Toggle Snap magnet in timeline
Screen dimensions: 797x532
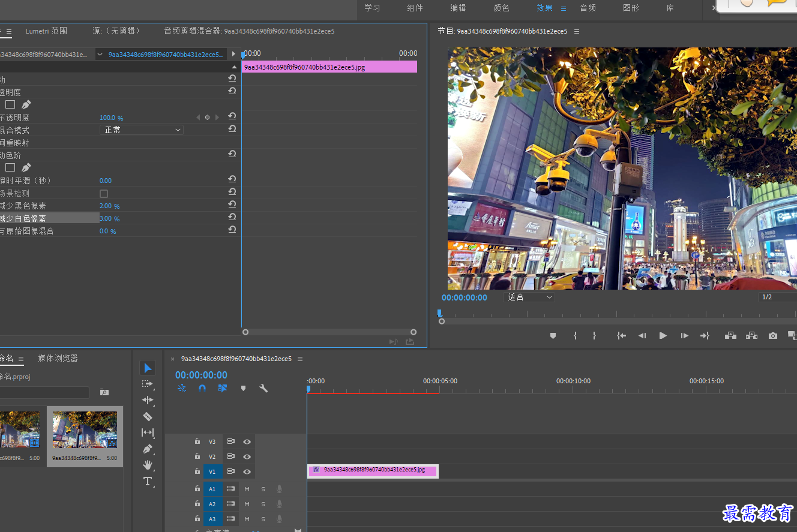point(202,388)
